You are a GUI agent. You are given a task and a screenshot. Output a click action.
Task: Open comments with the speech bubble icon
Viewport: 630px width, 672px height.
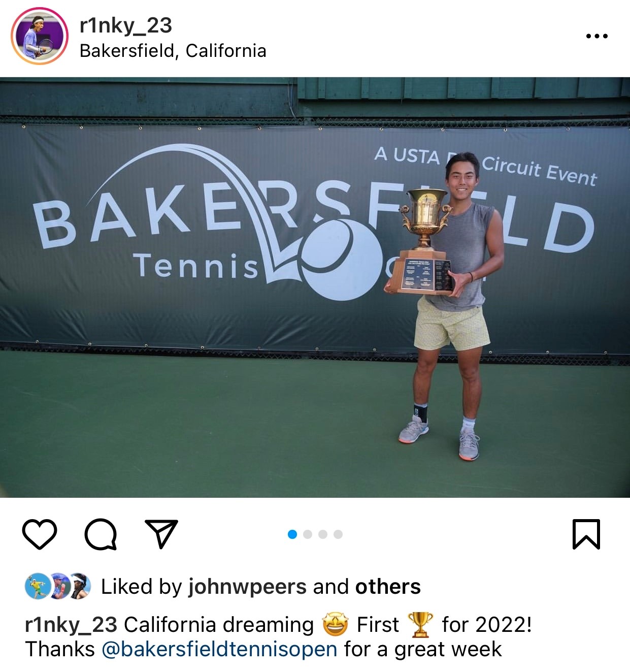[101, 534]
